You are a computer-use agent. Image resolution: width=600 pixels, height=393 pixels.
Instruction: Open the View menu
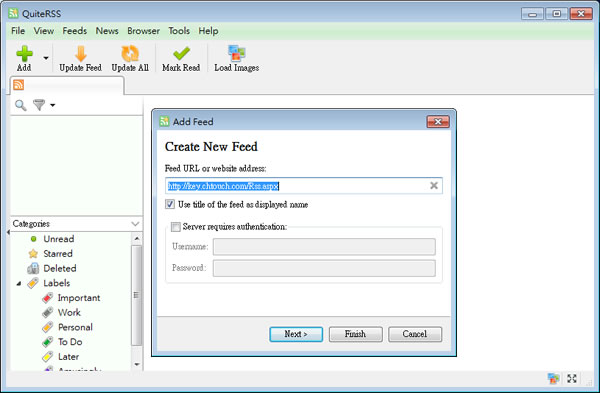44,31
